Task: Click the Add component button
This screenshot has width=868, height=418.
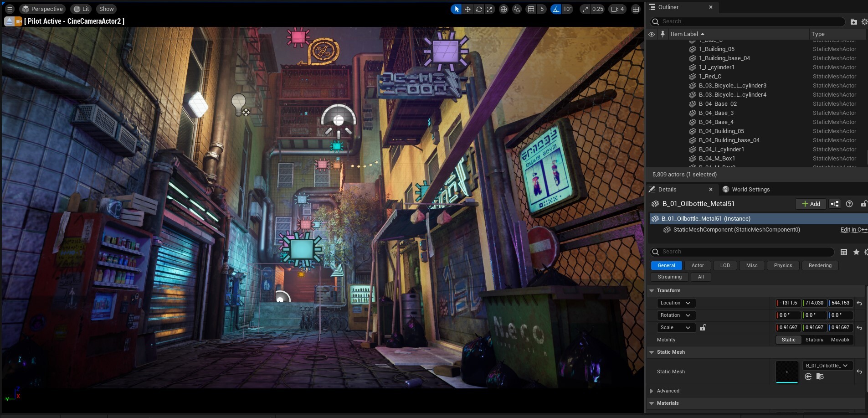Action: [x=811, y=204]
